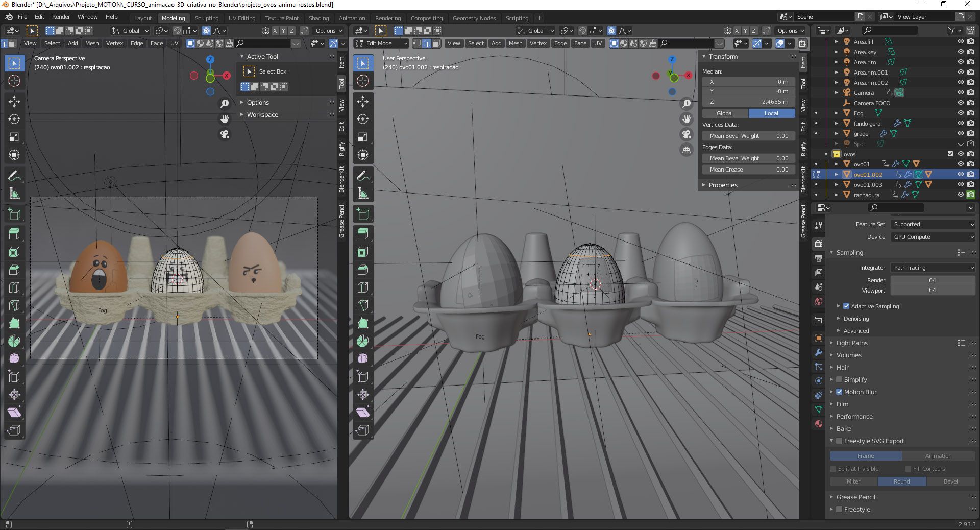Select the Loop Cut tool in right viewport

coord(363,287)
